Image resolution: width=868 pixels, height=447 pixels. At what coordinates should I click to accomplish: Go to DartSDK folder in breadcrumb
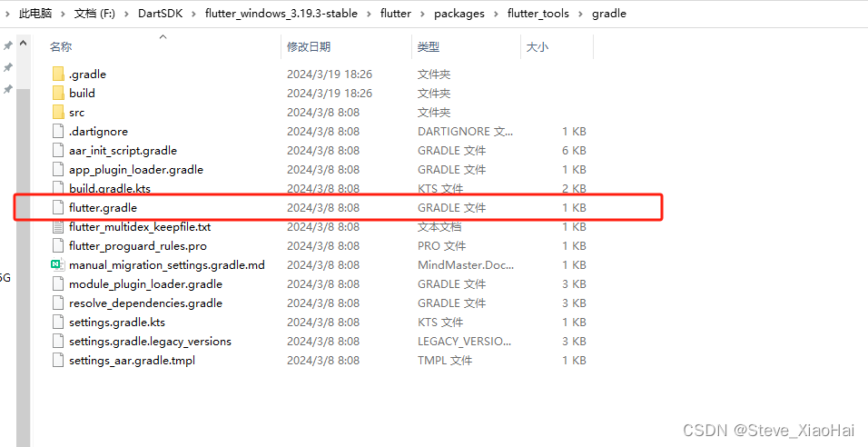coord(161,14)
